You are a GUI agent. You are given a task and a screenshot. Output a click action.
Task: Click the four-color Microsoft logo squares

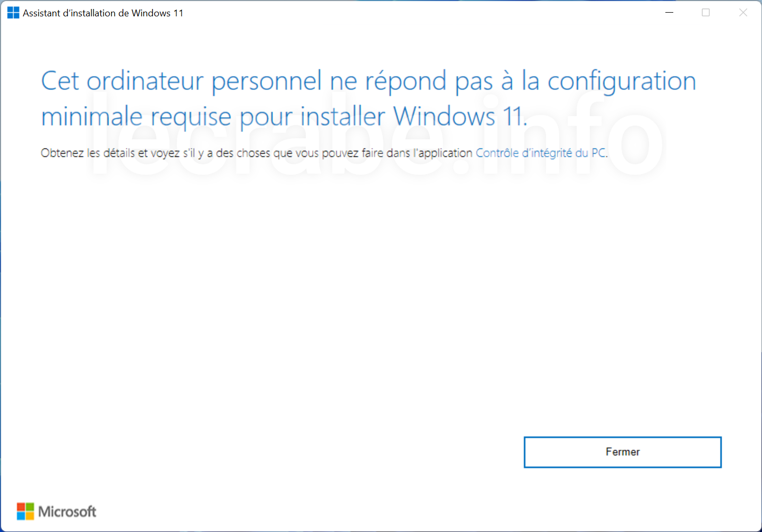click(25, 511)
